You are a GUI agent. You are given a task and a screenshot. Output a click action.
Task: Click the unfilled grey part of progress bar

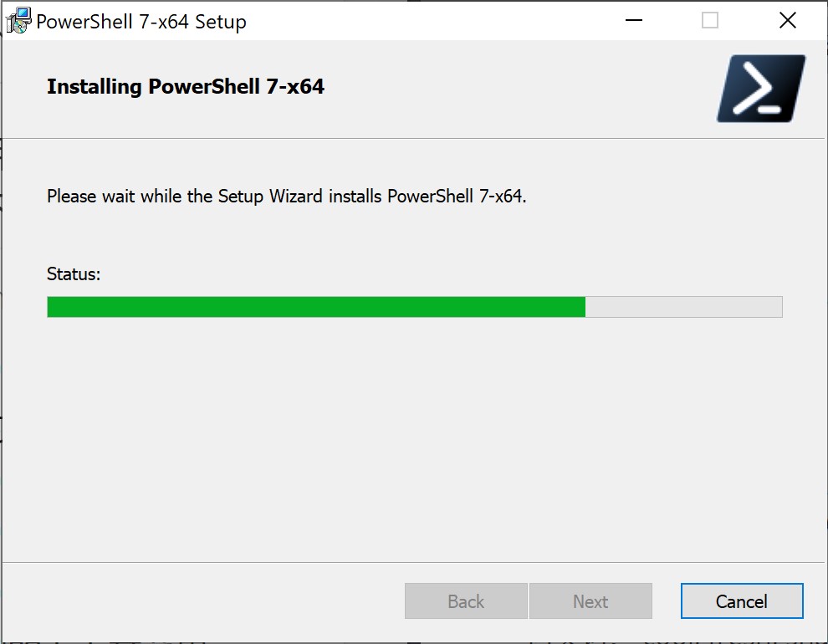[684, 307]
